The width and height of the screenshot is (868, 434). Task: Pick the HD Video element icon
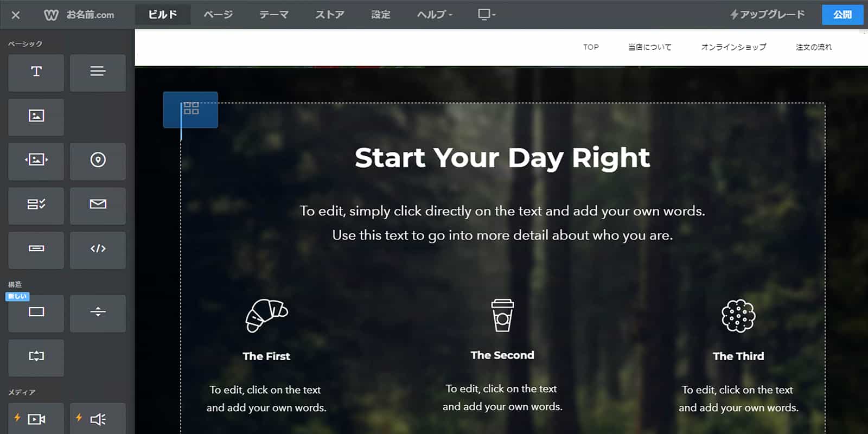click(36, 418)
